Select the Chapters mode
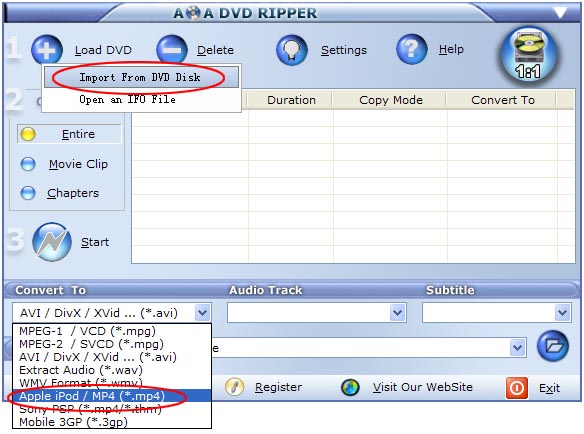 (60, 193)
